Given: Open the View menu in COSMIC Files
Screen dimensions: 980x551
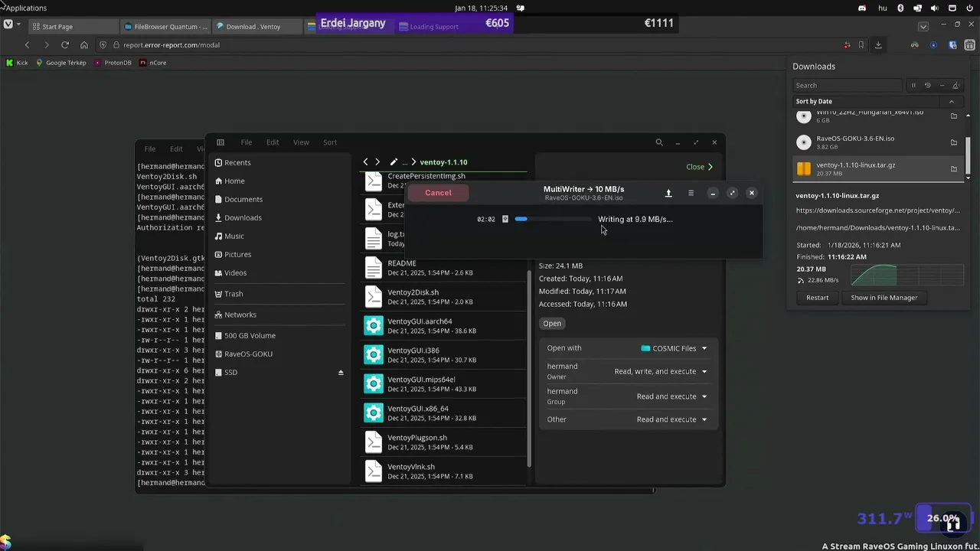Looking at the screenshot, I should click(x=301, y=142).
